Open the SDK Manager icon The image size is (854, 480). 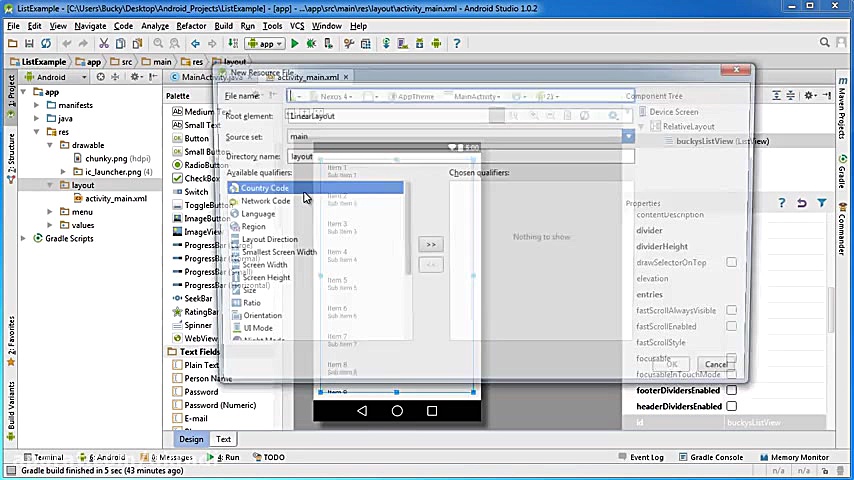click(420, 44)
